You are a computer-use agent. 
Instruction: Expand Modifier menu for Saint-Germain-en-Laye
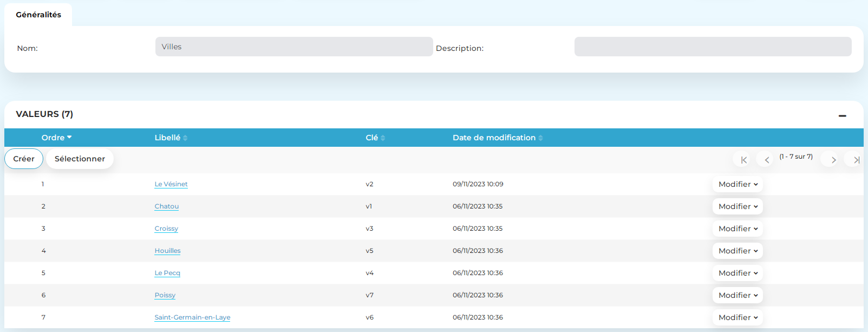(738, 317)
